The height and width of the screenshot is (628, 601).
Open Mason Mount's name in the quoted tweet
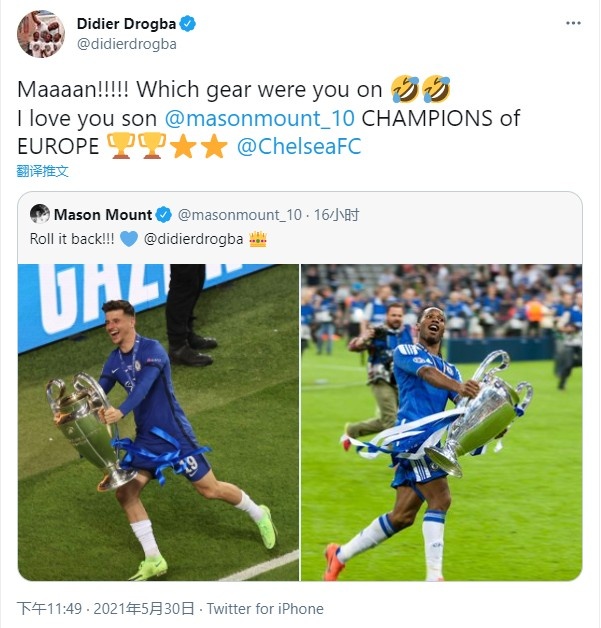coord(103,214)
